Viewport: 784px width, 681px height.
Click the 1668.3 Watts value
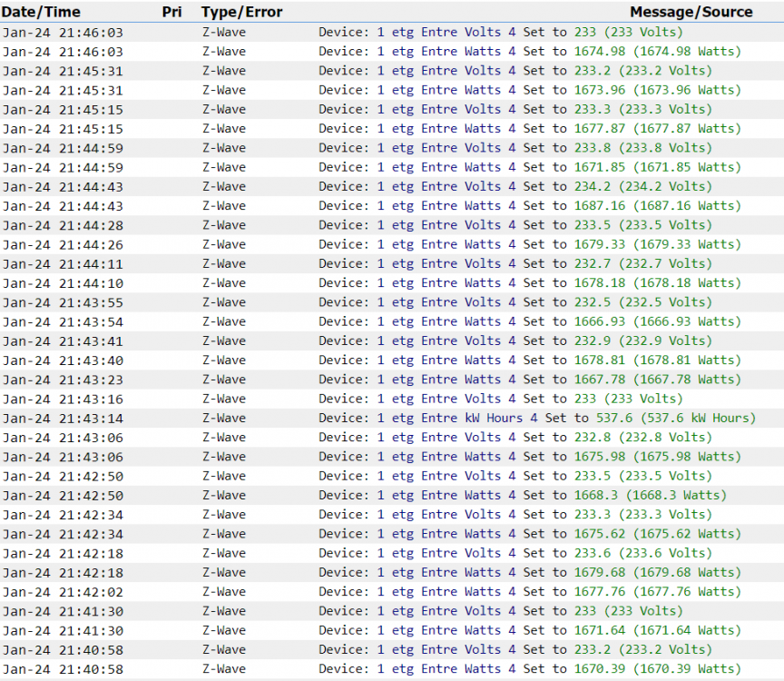coord(650,495)
